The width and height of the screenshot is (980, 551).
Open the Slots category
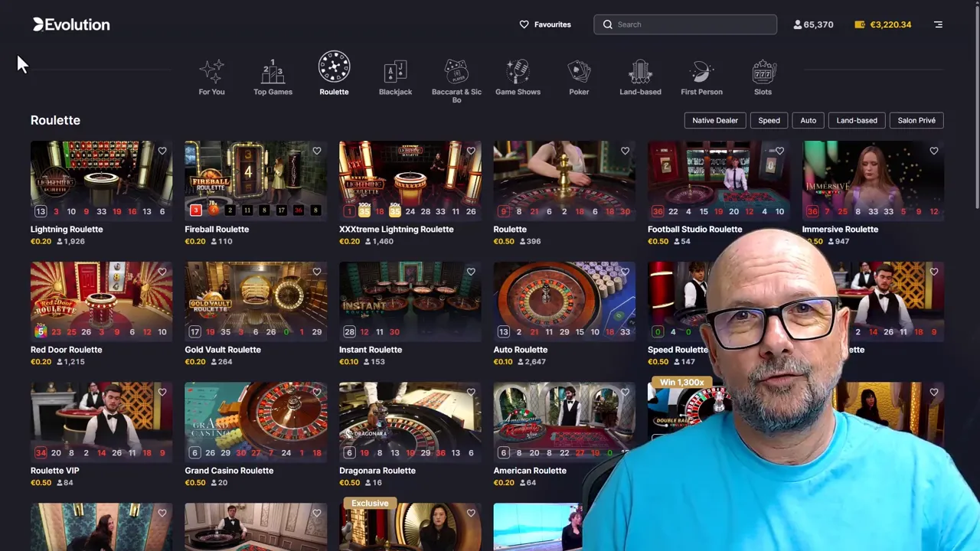(x=763, y=78)
